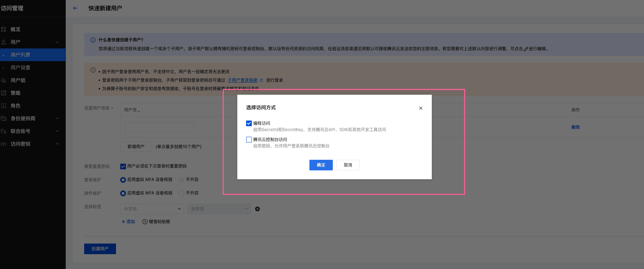Click the back arrow beside 快速新建用户

click(75, 8)
